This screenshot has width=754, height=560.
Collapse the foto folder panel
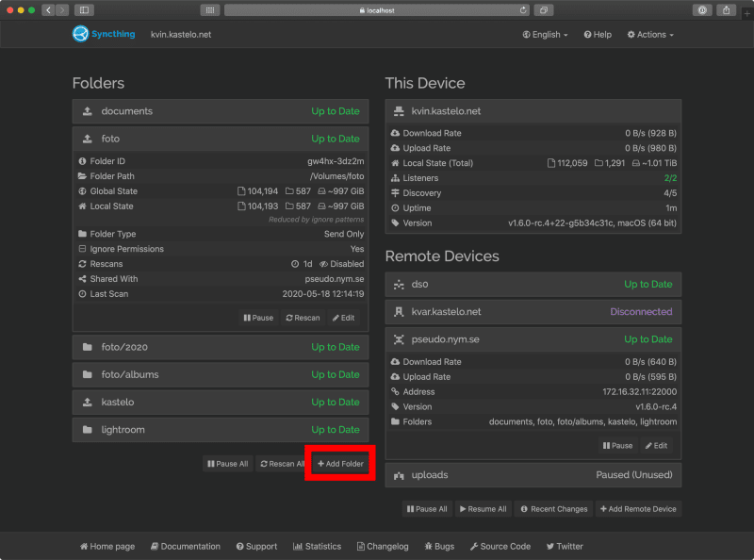coord(221,139)
